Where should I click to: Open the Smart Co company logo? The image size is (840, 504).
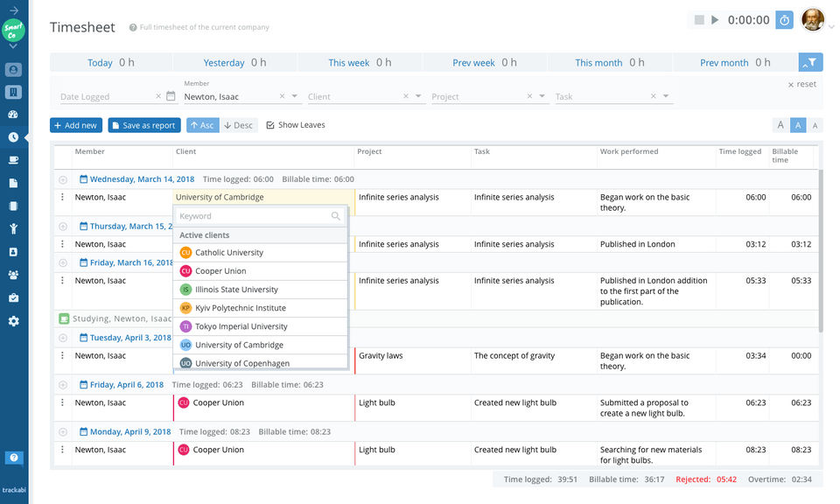tap(13, 30)
